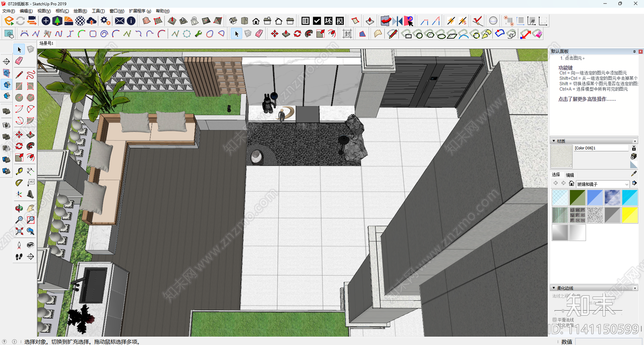This screenshot has width=644, height=345.
Task: Open the cloud upload icon in top toolbar
Action: click(x=92, y=21)
